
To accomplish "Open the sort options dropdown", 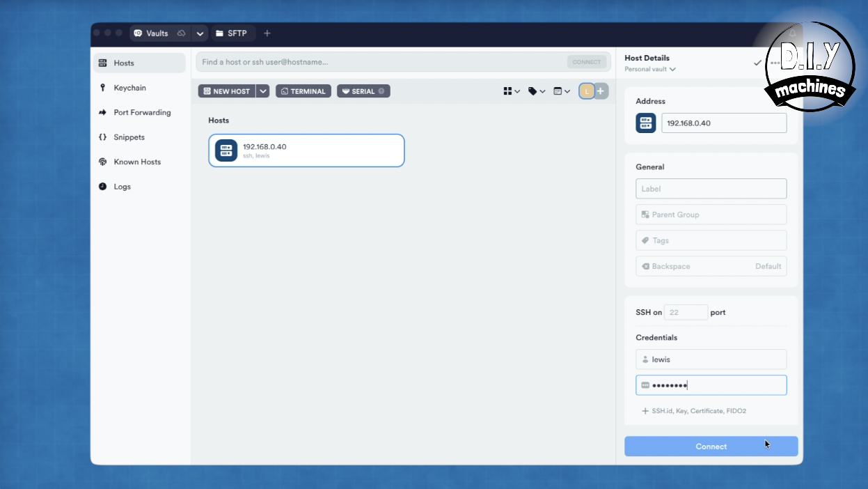I will (562, 91).
